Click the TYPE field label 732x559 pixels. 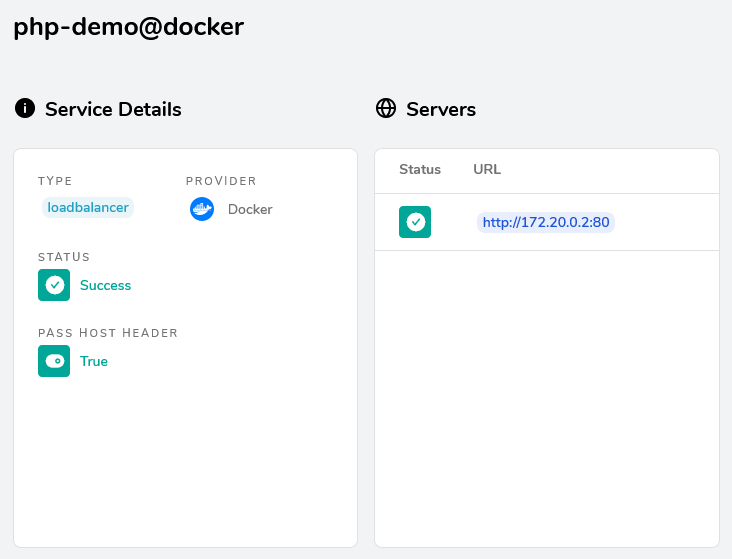(55, 181)
